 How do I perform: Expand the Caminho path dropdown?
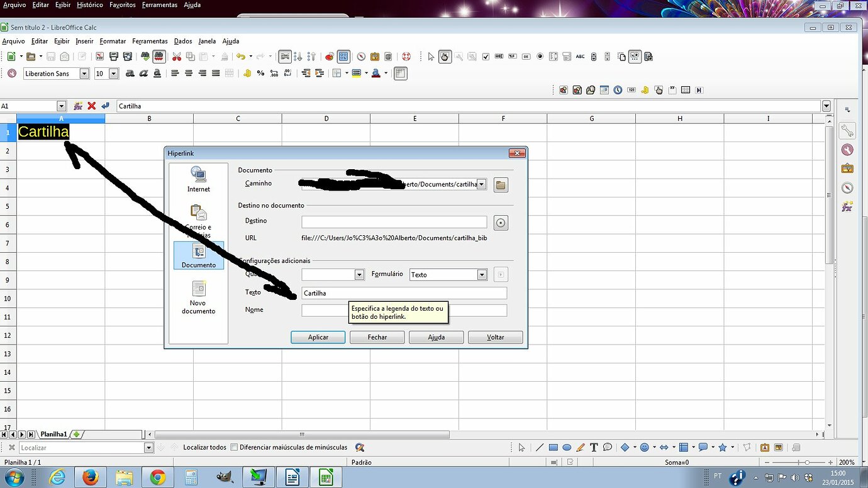482,184
